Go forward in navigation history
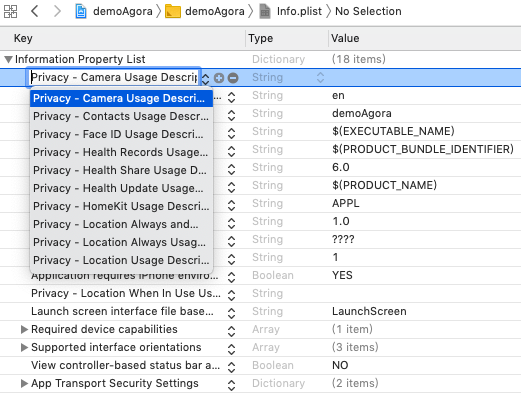521x397 pixels. 57,11
